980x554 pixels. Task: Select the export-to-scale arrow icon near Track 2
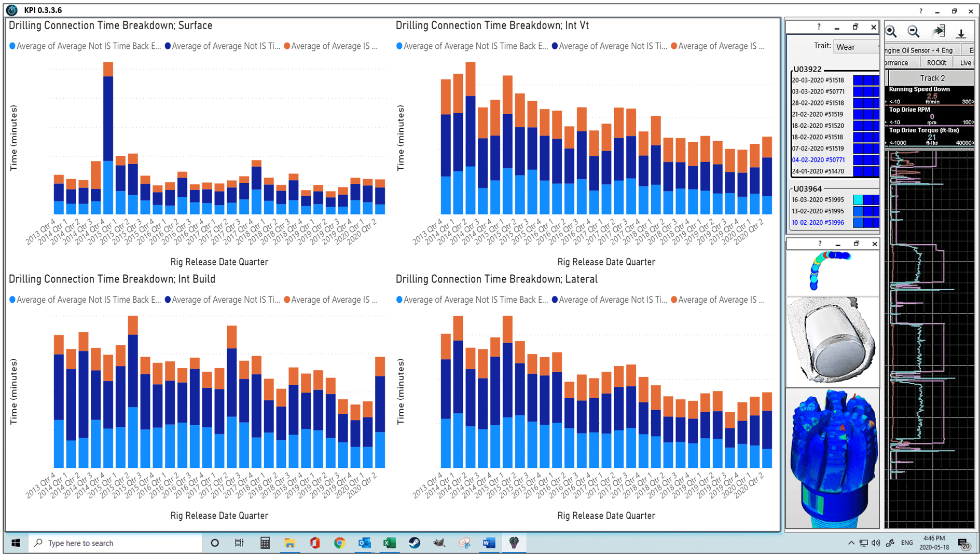tap(938, 32)
